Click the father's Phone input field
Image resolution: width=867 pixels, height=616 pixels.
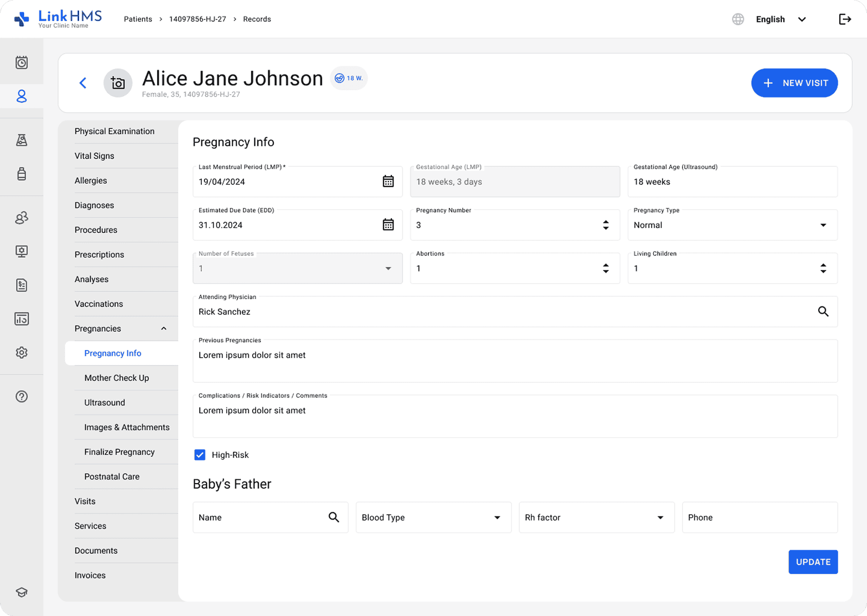click(759, 517)
